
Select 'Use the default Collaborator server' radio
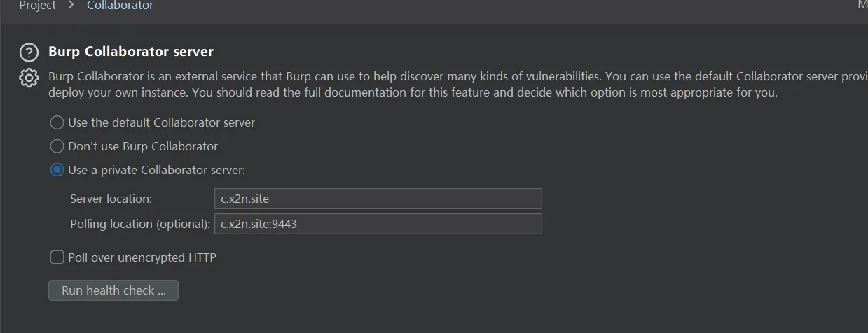57,122
